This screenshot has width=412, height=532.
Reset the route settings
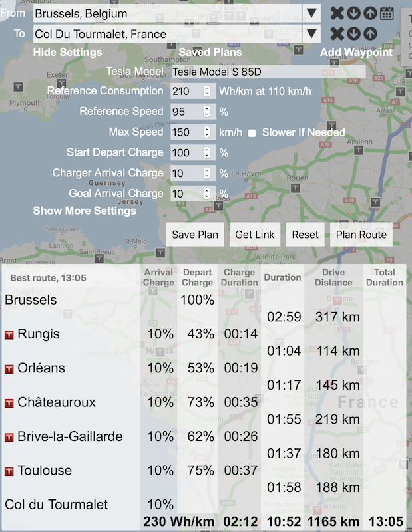[x=305, y=235]
